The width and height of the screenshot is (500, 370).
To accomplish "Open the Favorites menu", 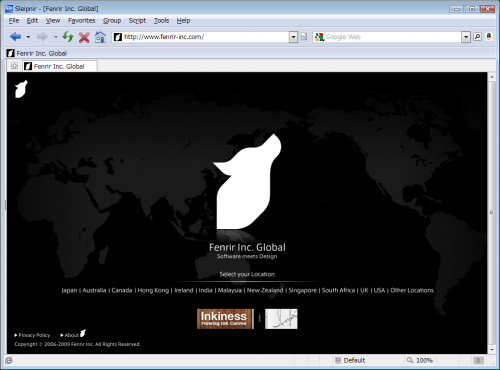I will tap(82, 21).
